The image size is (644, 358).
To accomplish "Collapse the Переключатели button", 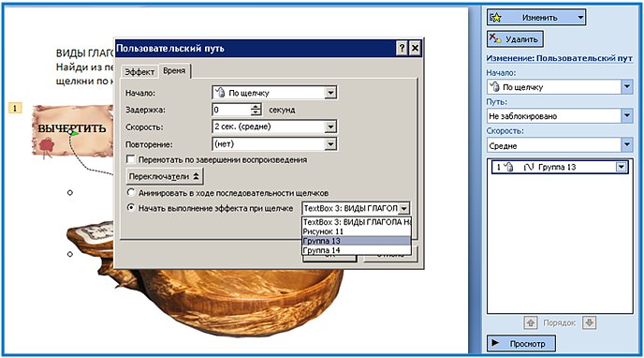I will point(165,176).
